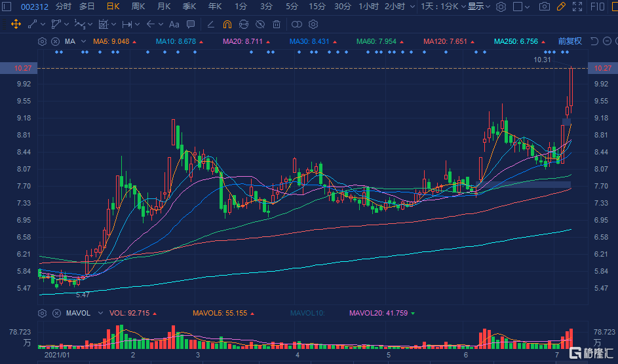Image resolution: width=618 pixels, height=364 pixels.
Task: Select the 5分 period
Action: click(x=292, y=7)
